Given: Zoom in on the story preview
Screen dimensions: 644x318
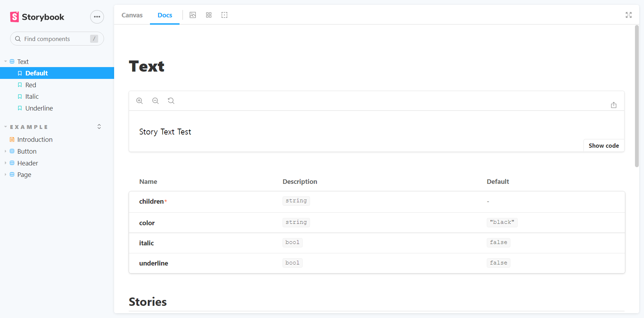Looking at the screenshot, I should (x=140, y=101).
